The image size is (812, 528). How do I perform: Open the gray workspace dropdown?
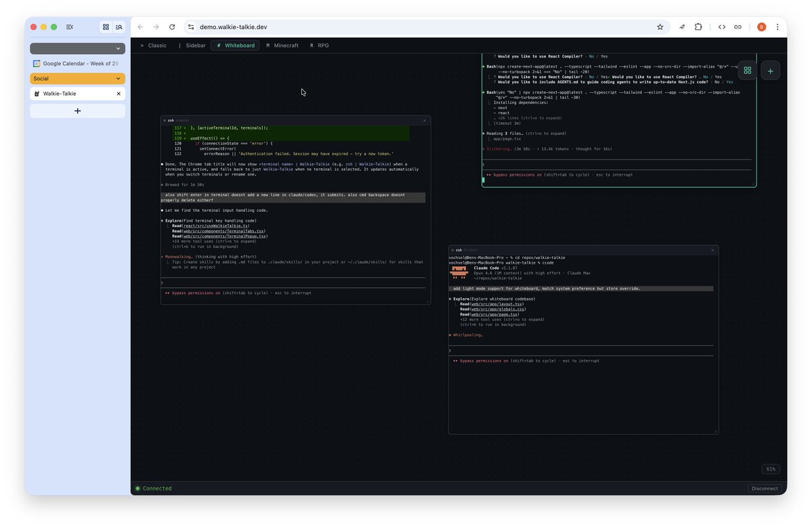coord(78,48)
